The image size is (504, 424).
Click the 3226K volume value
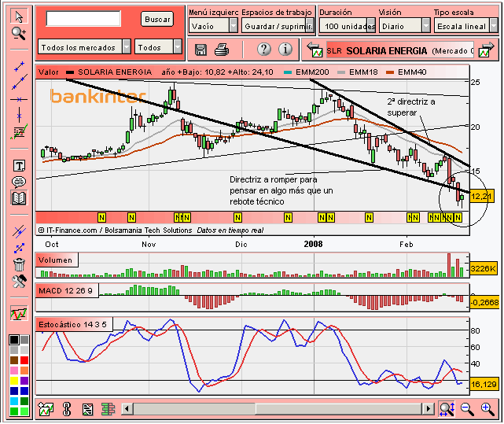coord(483,268)
